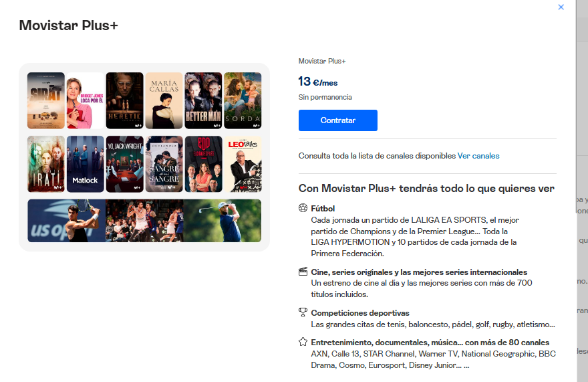This screenshot has width=588, height=382.
Task: Select the LEOtalks show poster
Action: tap(243, 164)
